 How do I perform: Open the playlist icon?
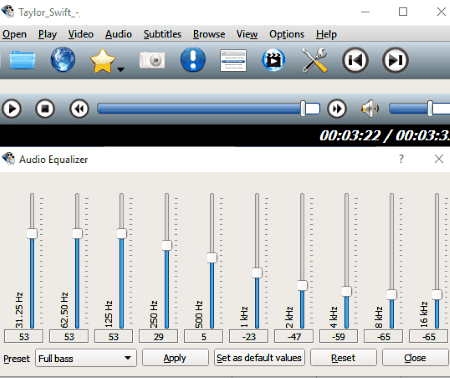233,60
